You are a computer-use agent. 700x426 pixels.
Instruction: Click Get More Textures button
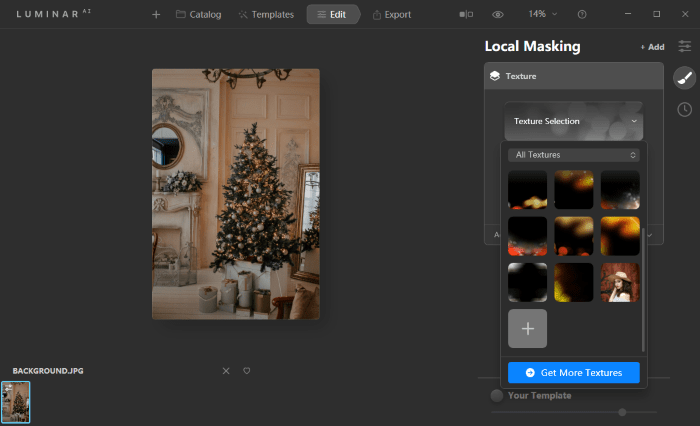(574, 372)
